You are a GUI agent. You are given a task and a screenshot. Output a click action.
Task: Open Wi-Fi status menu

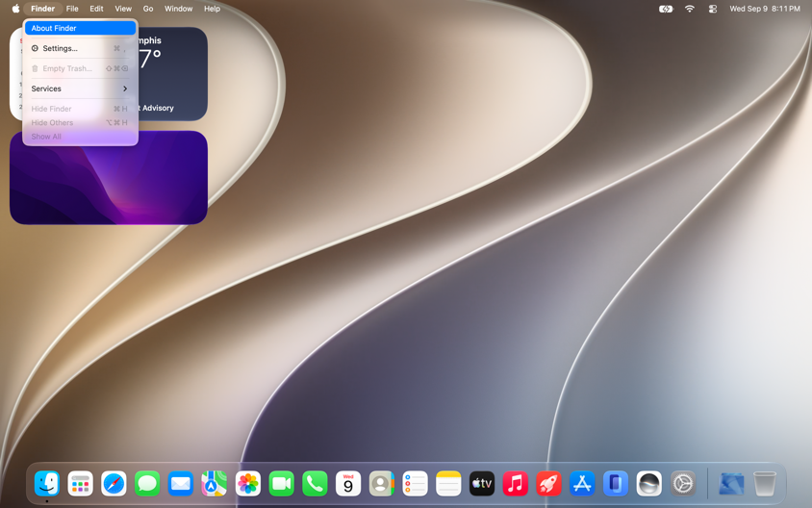pos(690,9)
